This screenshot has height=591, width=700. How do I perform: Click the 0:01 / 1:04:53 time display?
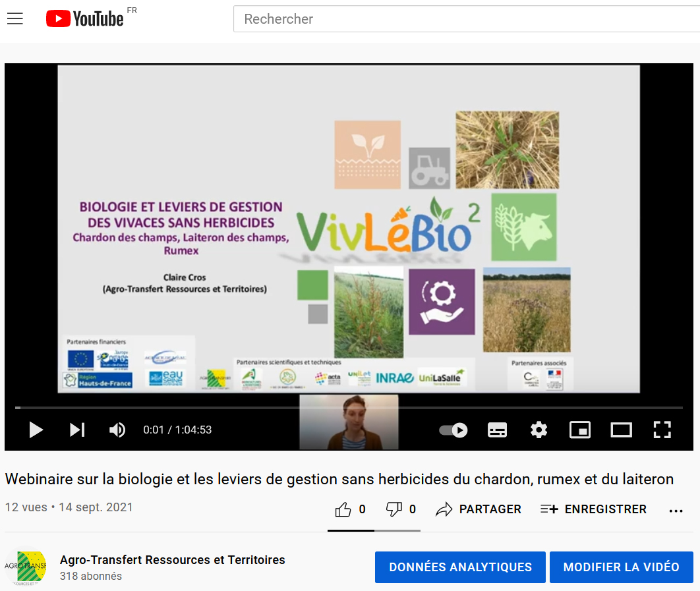[177, 430]
